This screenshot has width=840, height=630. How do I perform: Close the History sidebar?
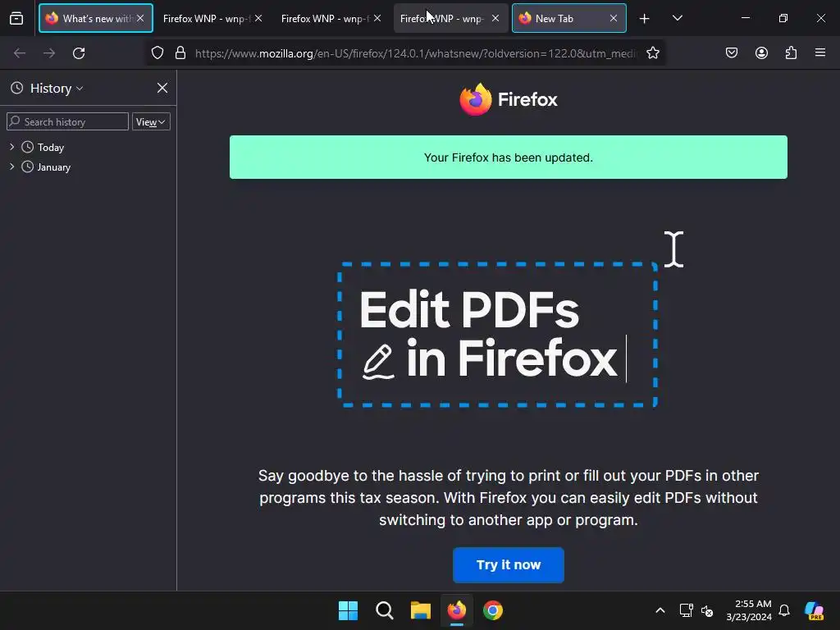[162, 88]
